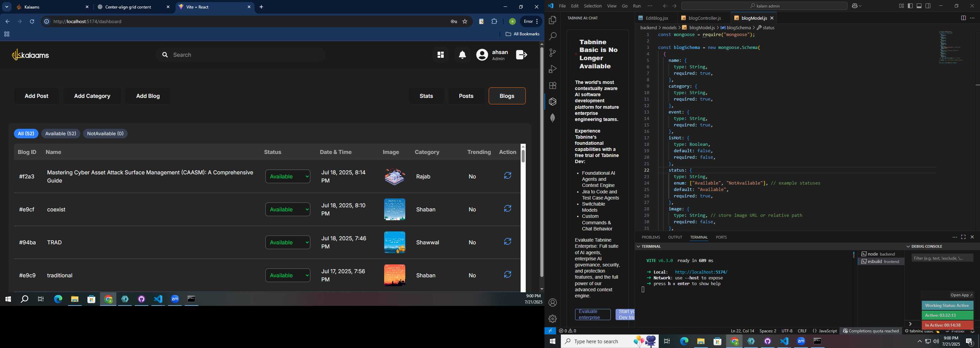This screenshot has width=980, height=348.
Task: Open the Selection menu in VS Code
Action: [x=592, y=6]
